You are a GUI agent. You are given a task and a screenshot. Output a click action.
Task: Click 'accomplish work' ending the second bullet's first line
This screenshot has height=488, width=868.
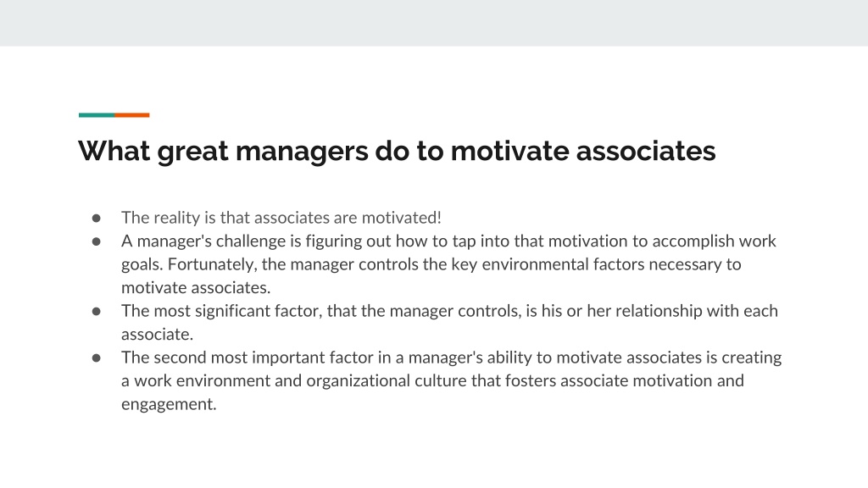pyautogui.click(x=714, y=241)
